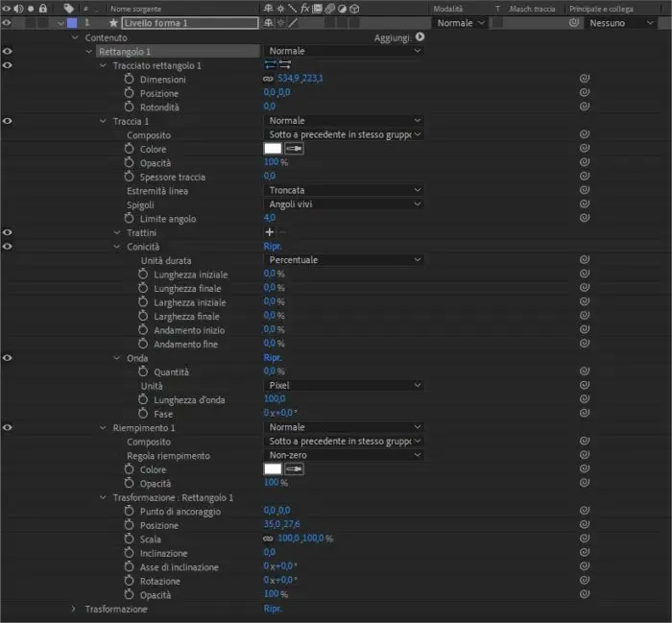Click the white Colore swatch under Riempimento 1
Viewport: 672px width, 623px height.
273,468
